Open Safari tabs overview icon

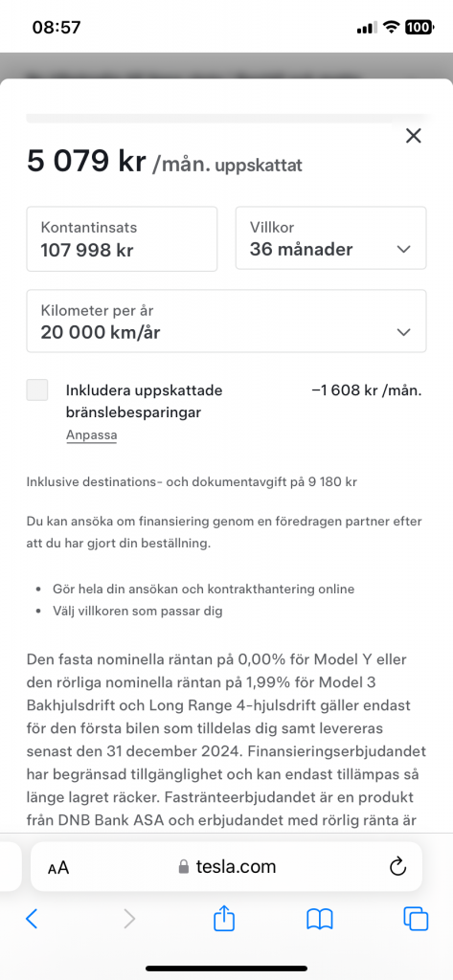tap(416, 918)
